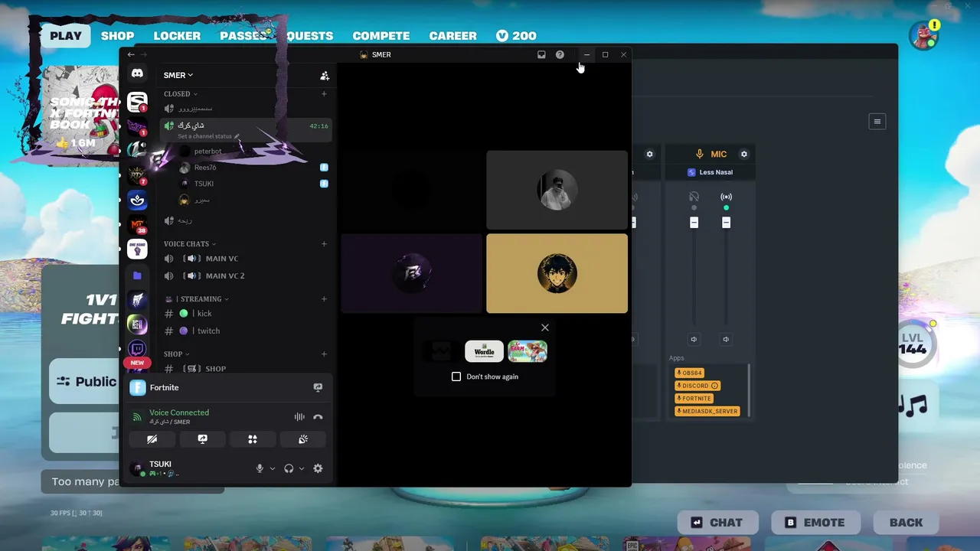This screenshot has height=551, width=980.
Task: Open the server folder icon
Action: (x=137, y=275)
